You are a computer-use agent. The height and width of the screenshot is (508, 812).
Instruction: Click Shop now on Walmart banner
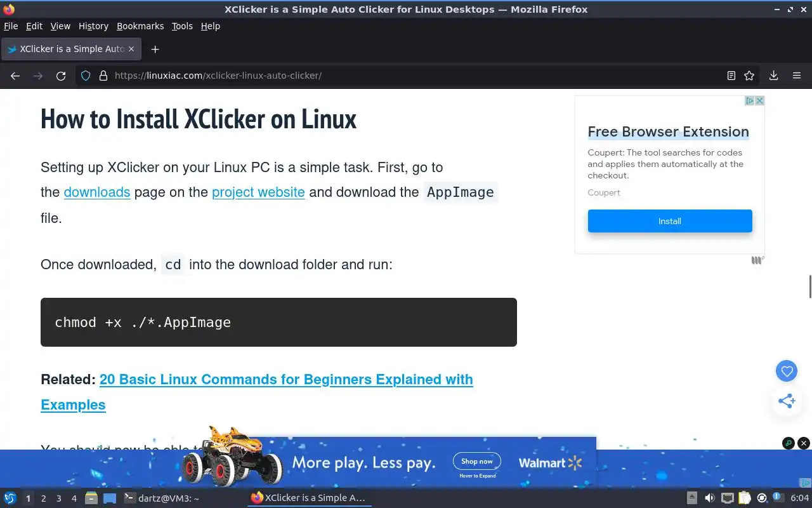tap(477, 462)
